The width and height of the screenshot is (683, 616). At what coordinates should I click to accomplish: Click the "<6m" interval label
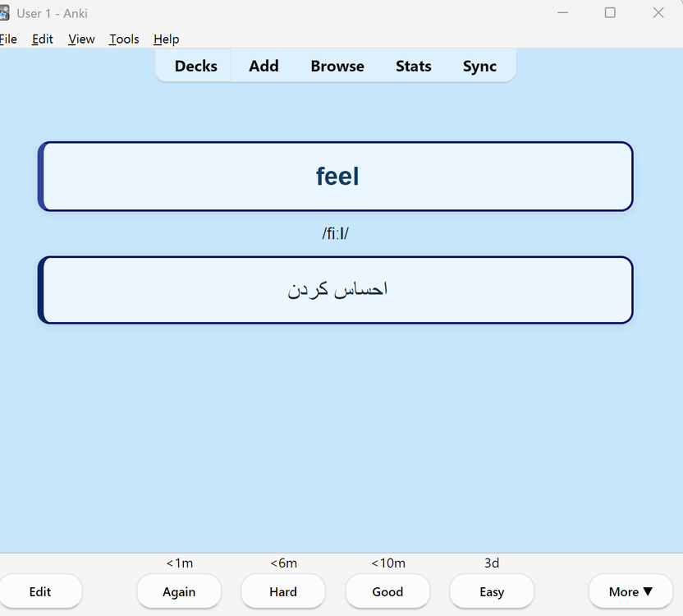coord(283,563)
